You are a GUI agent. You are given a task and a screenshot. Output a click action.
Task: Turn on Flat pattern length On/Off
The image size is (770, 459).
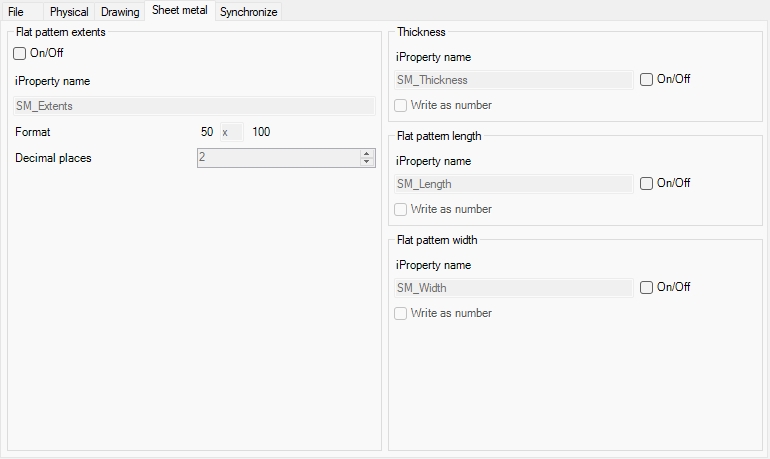tap(647, 184)
